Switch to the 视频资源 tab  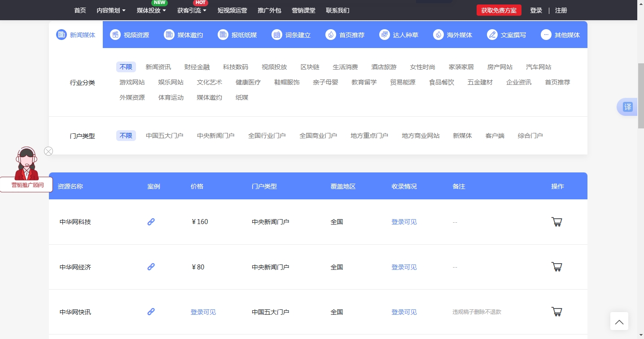(x=130, y=34)
